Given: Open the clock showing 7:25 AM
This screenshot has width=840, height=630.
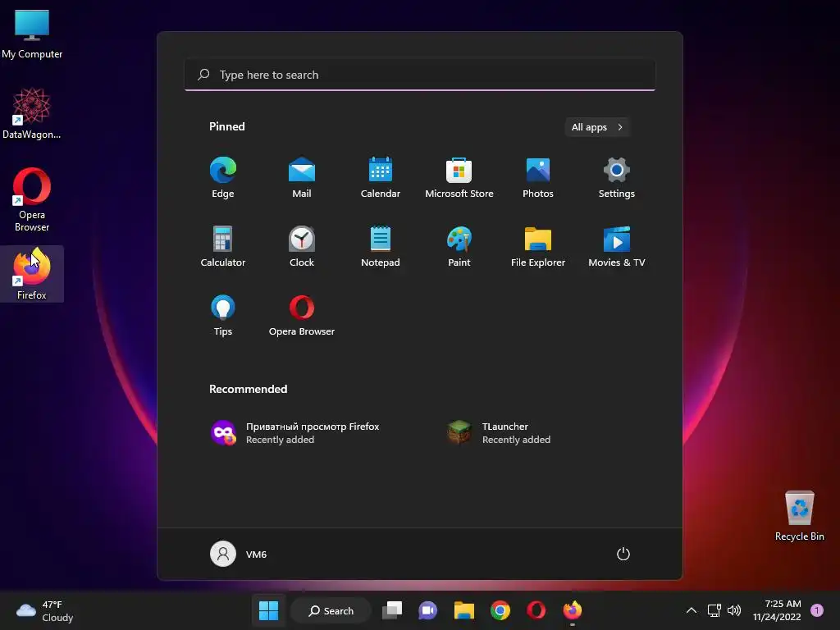Looking at the screenshot, I should click(777, 610).
